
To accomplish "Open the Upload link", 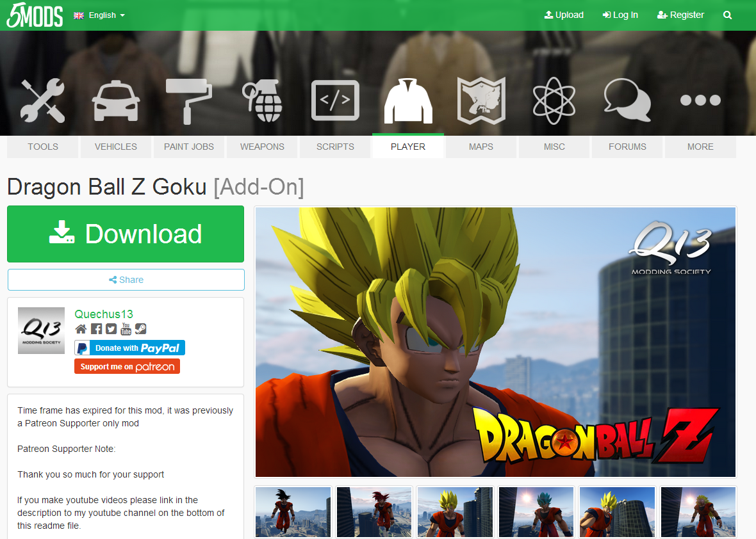I will pyautogui.click(x=564, y=15).
